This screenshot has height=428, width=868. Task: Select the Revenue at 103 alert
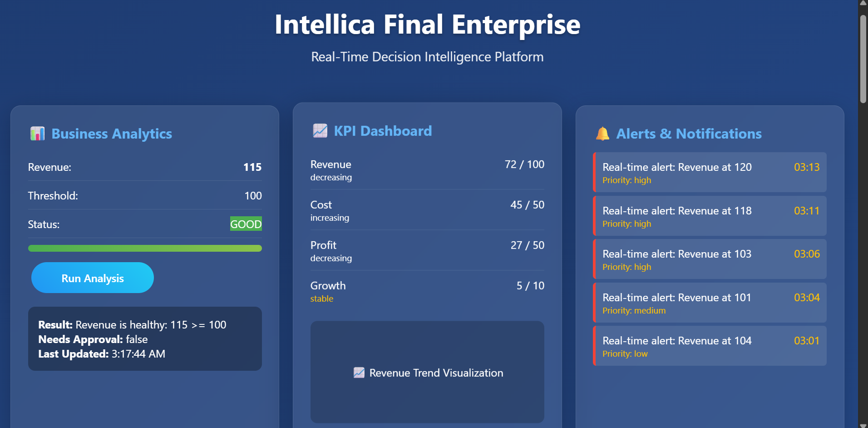pos(710,259)
